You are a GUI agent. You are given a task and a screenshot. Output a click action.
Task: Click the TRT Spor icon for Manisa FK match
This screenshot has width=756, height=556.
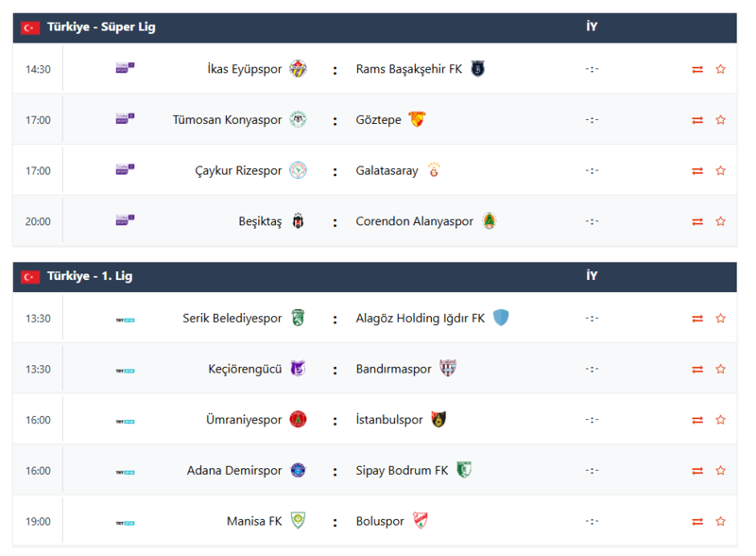point(125,522)
